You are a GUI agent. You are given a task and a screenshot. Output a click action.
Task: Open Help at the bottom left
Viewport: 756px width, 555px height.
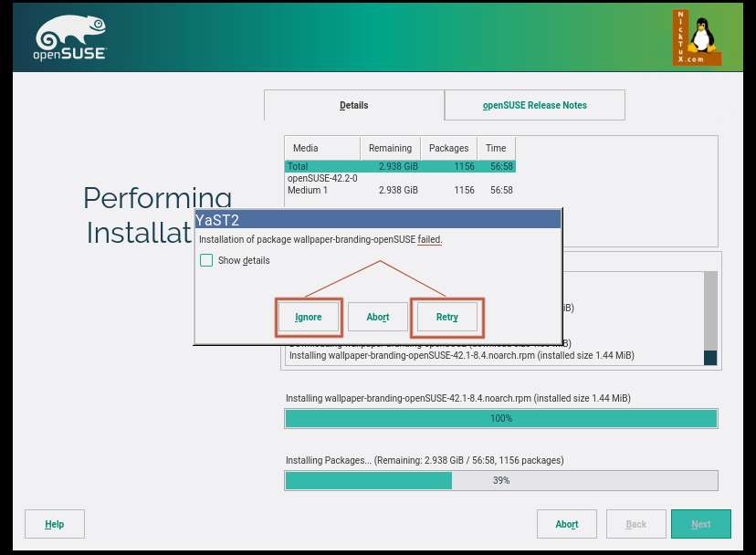(55, 524)
